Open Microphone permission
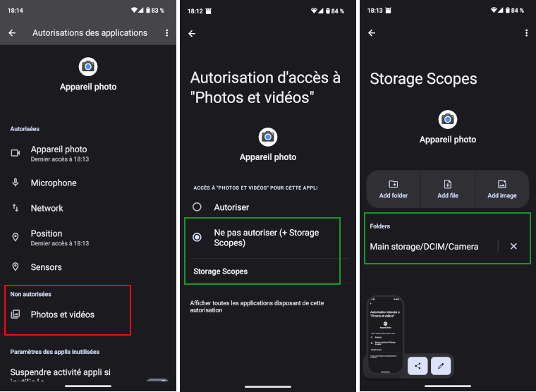This screenshot has height=392, width=536. (88, 183)
